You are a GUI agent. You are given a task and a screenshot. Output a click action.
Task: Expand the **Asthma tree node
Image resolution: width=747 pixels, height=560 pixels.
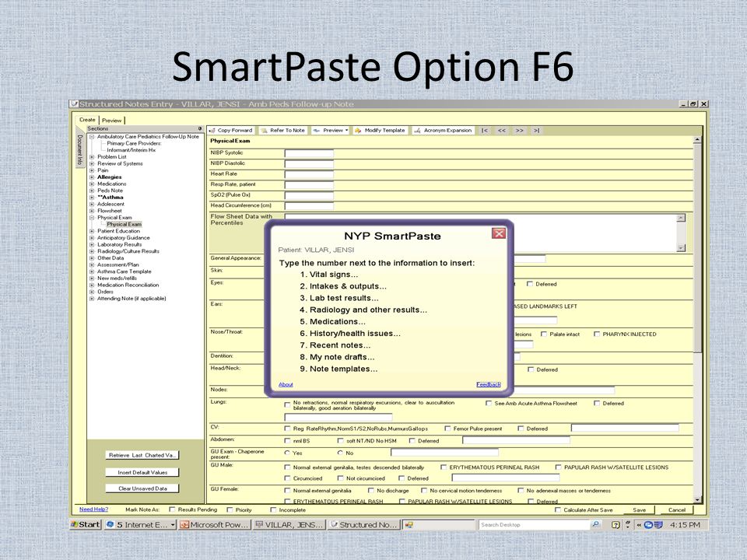point(92,197)
